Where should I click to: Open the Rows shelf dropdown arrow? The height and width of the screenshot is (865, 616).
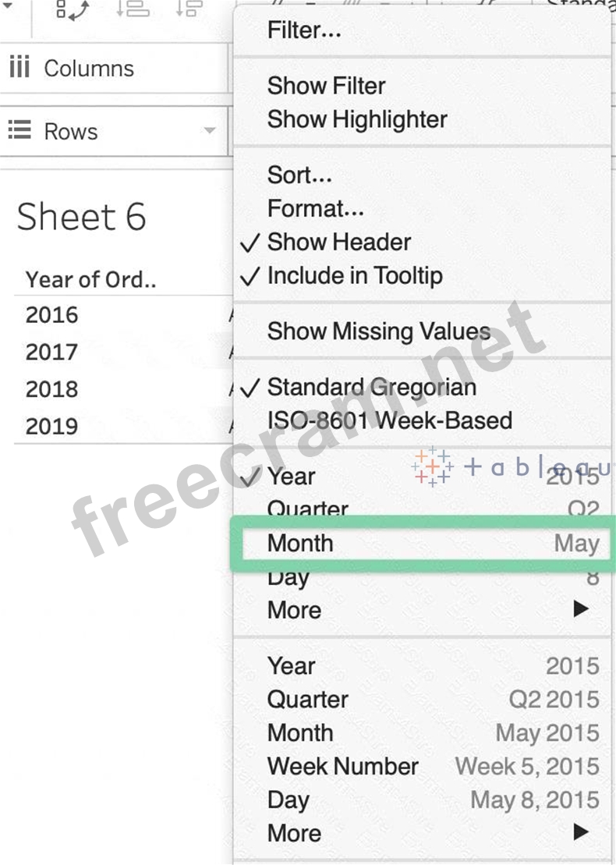209,130
